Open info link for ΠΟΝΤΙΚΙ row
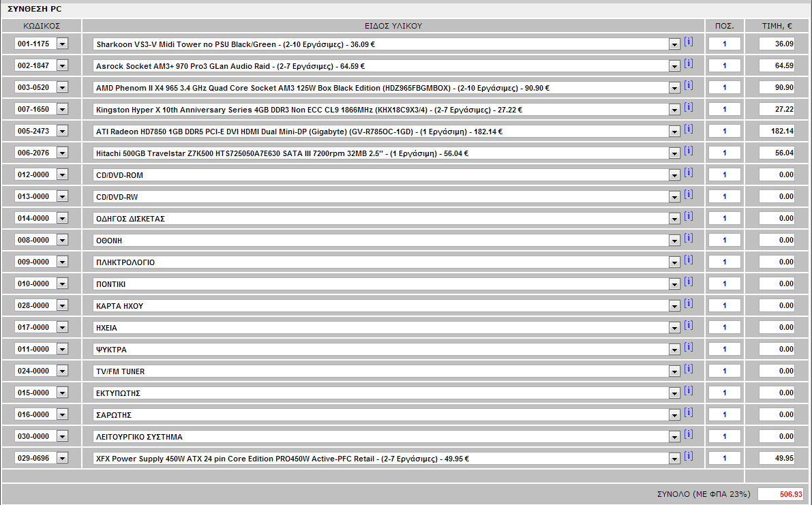The width and height of the screenshot is (812, 505). (688, 281)
